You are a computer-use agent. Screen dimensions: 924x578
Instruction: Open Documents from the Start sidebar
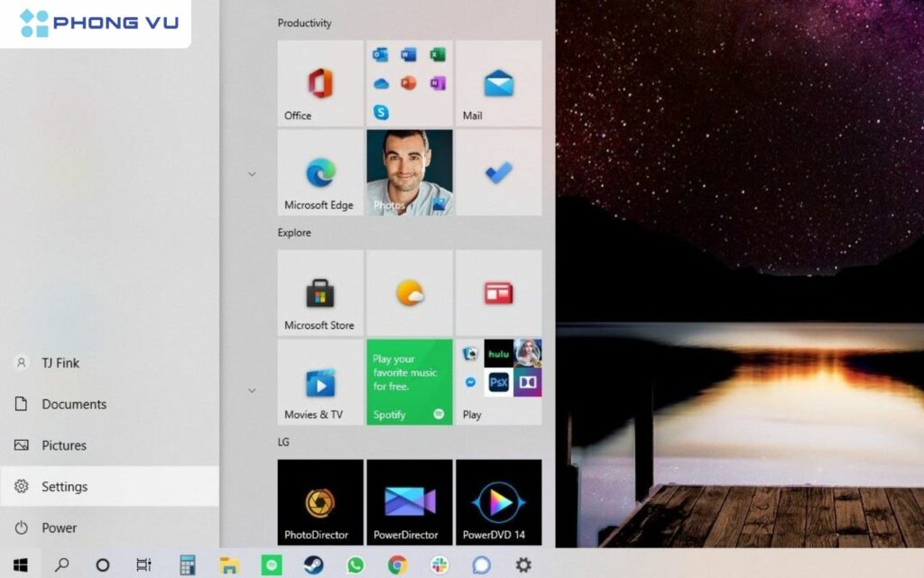(x=109, y=404)
